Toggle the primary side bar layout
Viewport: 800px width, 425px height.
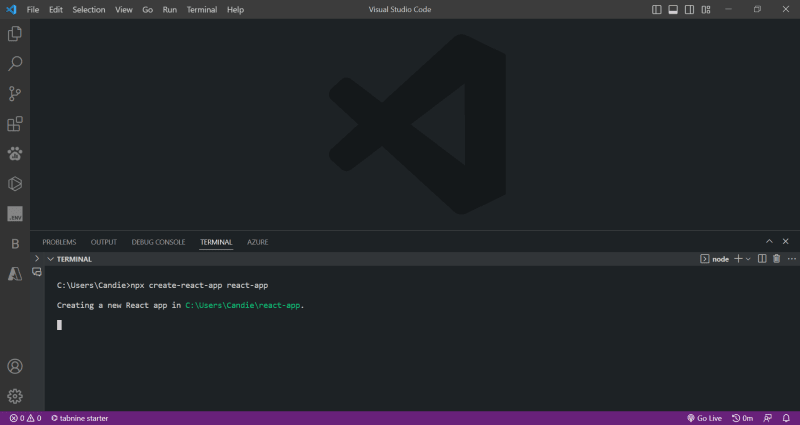click(657, 9)
